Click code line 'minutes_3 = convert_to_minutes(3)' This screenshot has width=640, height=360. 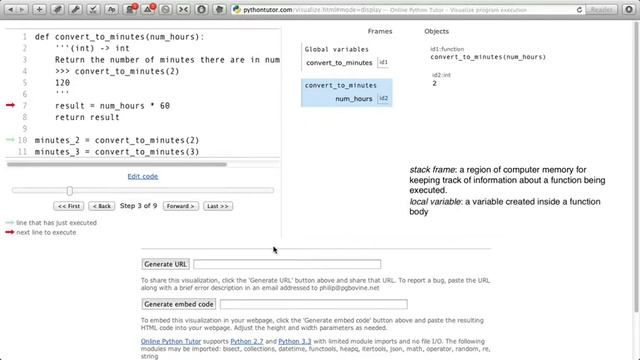[x=117, y=151]
